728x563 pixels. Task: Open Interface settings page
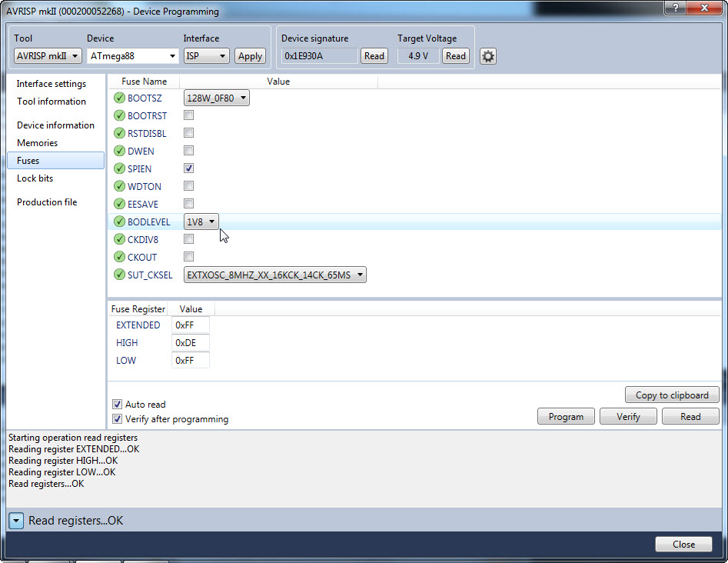click(52, 84)
